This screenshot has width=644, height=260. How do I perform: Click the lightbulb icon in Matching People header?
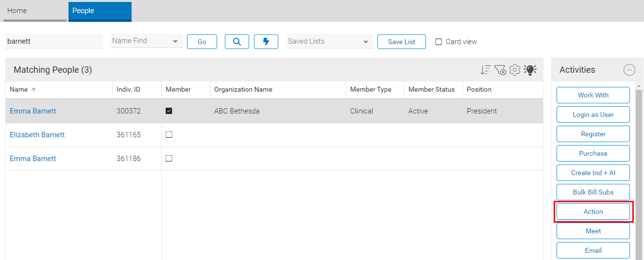tap(530, 70)
